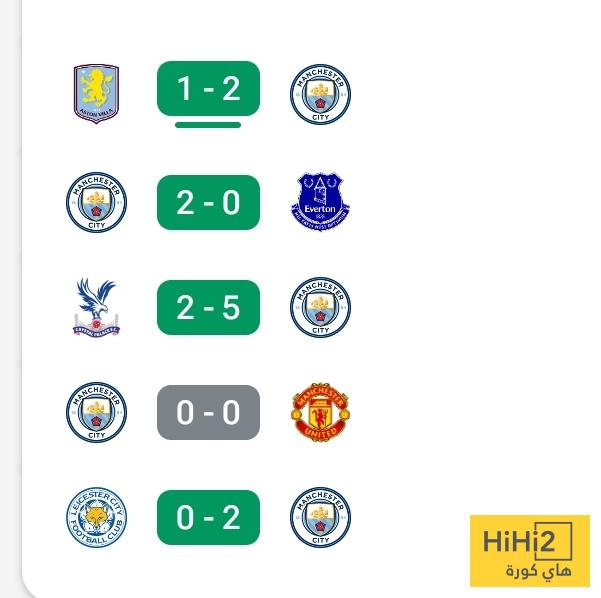Open the 2 - 5 Crystal Palace result

(x=208, y=307)
